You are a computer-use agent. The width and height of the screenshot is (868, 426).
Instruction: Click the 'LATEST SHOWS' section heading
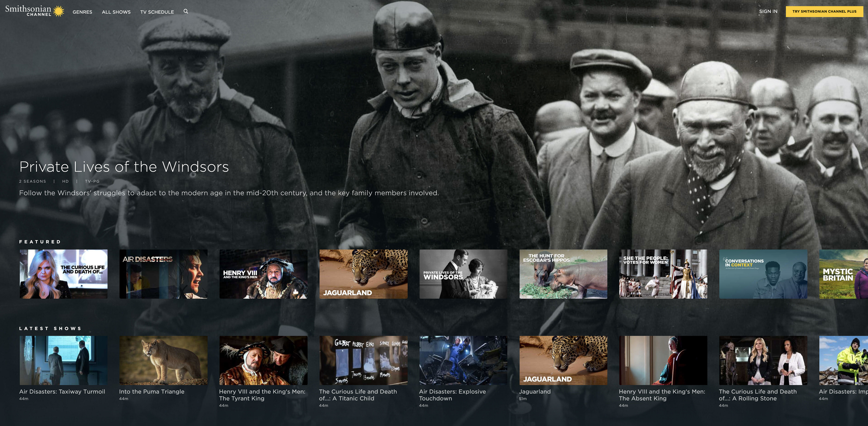click(x=51, y=328)
